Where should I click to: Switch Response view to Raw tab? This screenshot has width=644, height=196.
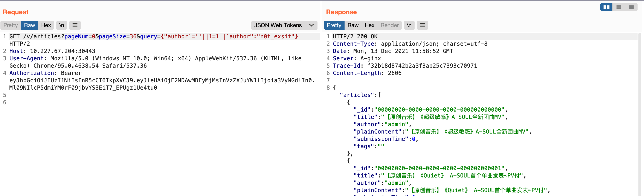pyautogui.click(x=353, y=25)
